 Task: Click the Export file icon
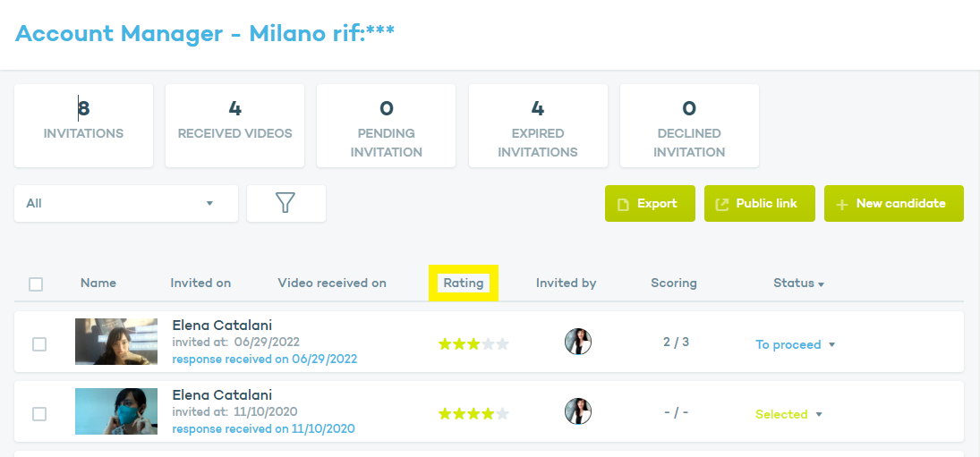pos(624,204)
